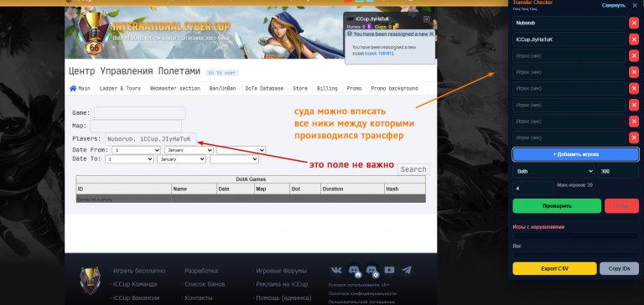Close the Transfer Checker panel
Screen dimensions: 644x305
(634, 5)
